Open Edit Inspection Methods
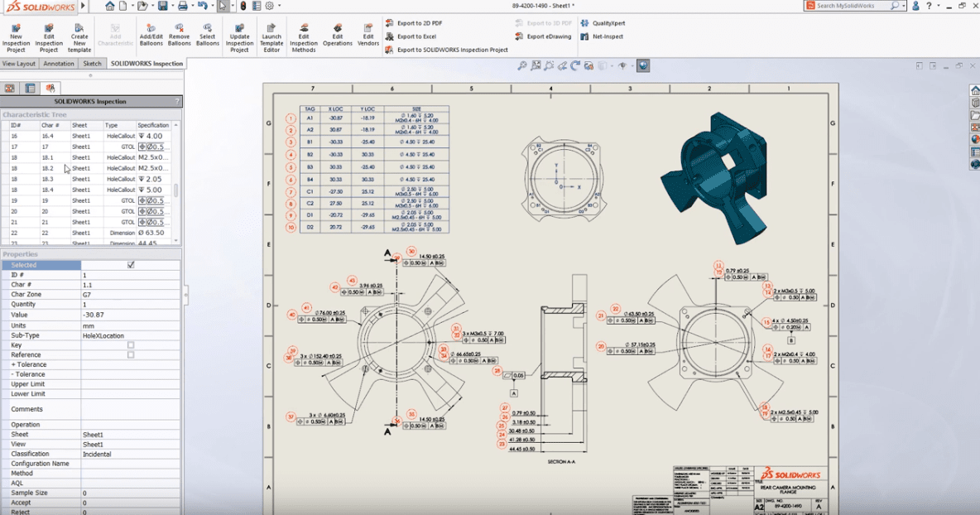 [304, 38]
